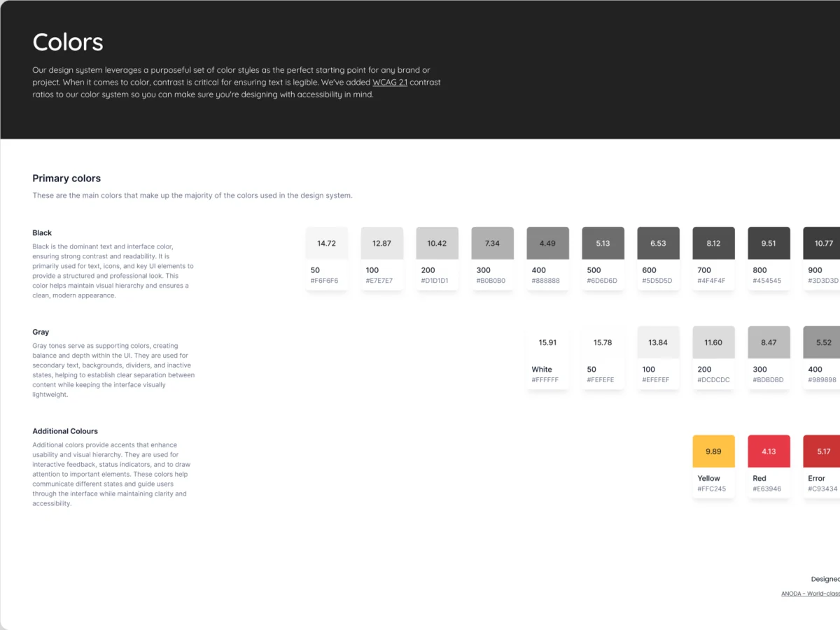
Task: Click hex code #FEFEFE
Action: click(x=601, y=380)
